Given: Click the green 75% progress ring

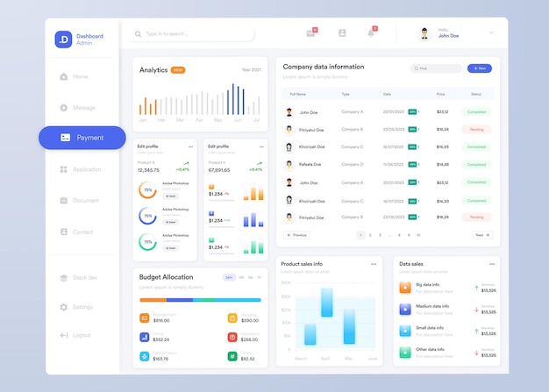Looking at the screenshot, I should (x=147, y=241).
